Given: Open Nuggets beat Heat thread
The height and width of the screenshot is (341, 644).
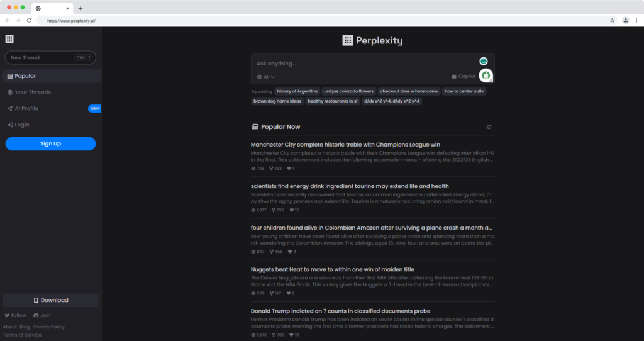Looking at the screenshot, I should pos(332,269).
